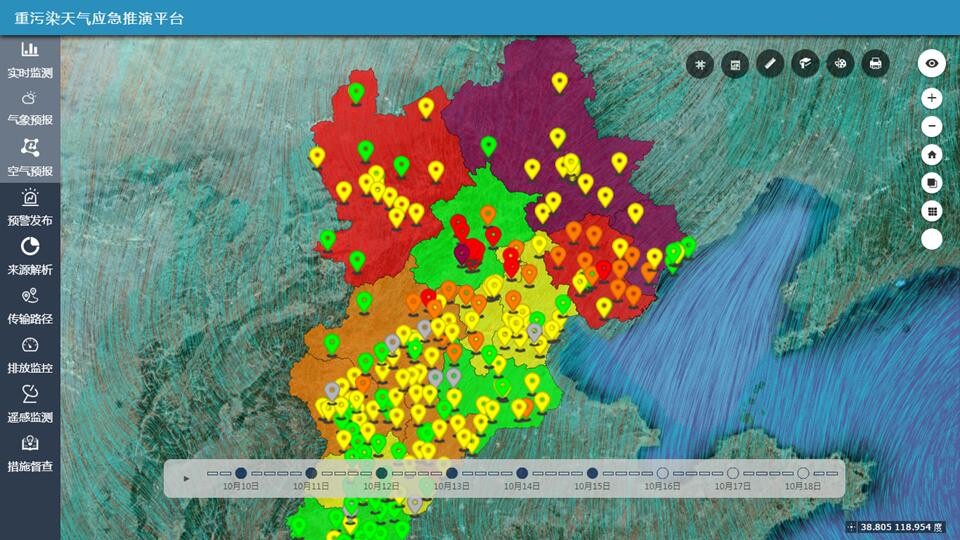This screenshot has width=960, height=540.
Task: Open 来源解析 pie chart icon
Action: (30, 256)
